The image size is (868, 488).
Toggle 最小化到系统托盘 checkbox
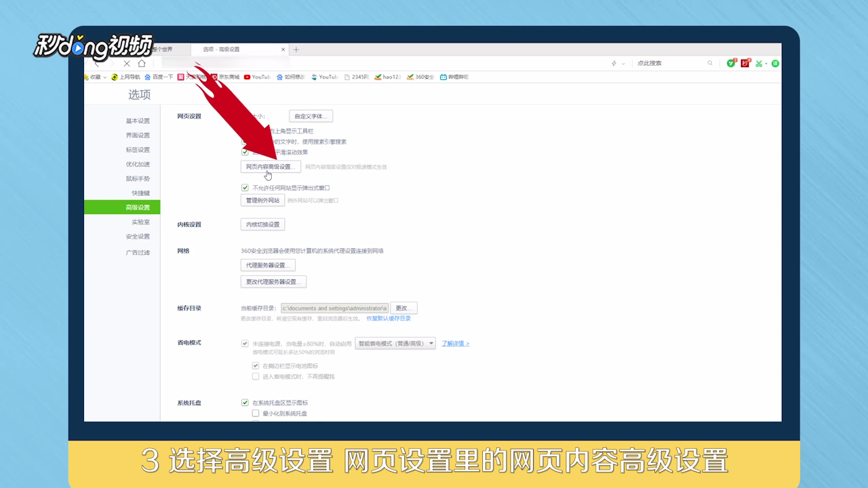tap(256, 413)
